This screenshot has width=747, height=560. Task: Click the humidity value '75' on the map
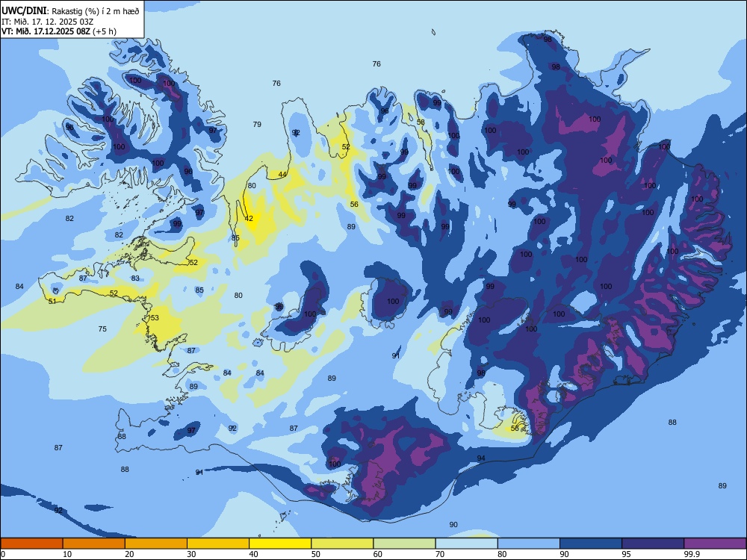(102, 329)
